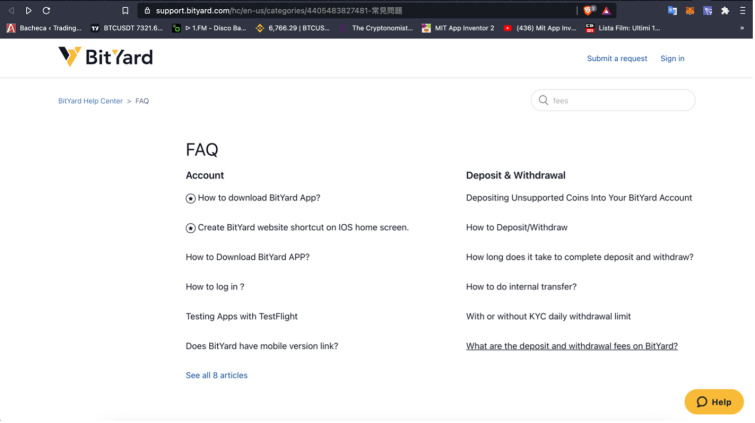Open Brave Shields lion icon
The width and height of the screenshot is (755, 423).
click(x=589, y=10)
